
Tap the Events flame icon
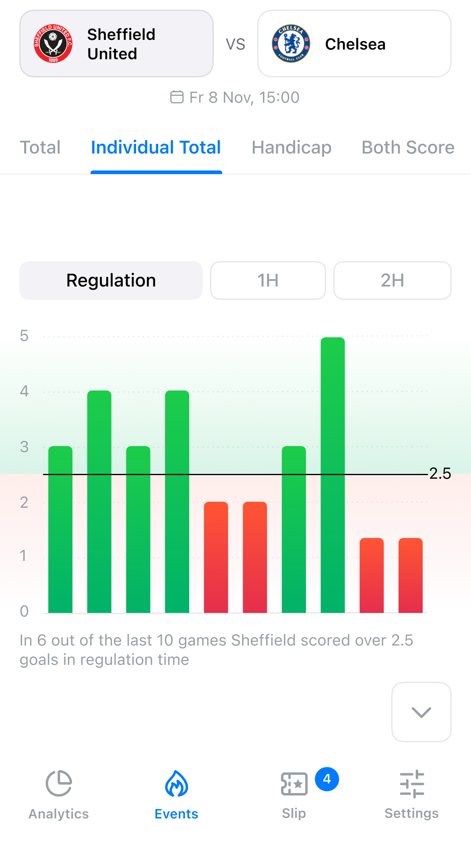[x=176, y=783]
